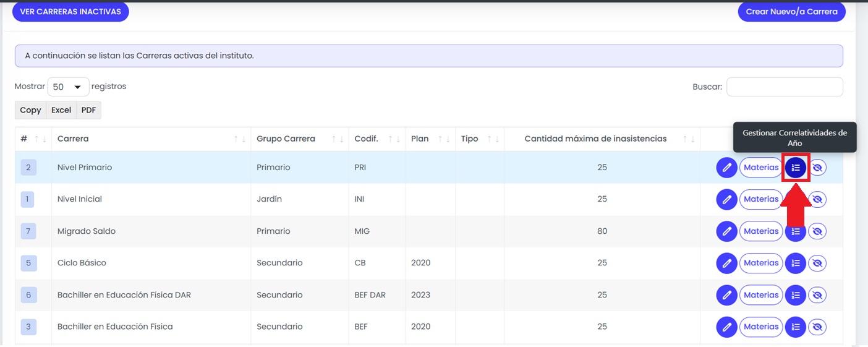Deactivate BEF DAR carrera using crossed-eye icon
Screen dimensions: 868x347
817,295
